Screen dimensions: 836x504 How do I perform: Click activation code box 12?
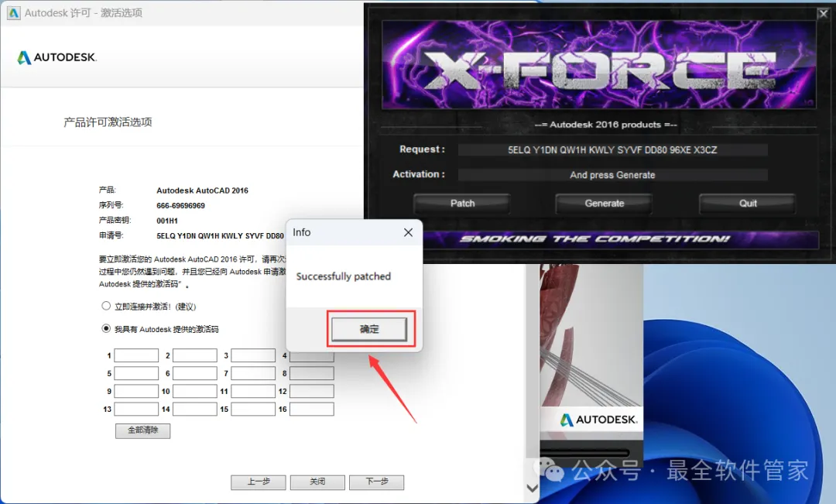click(x=312, y=391)
